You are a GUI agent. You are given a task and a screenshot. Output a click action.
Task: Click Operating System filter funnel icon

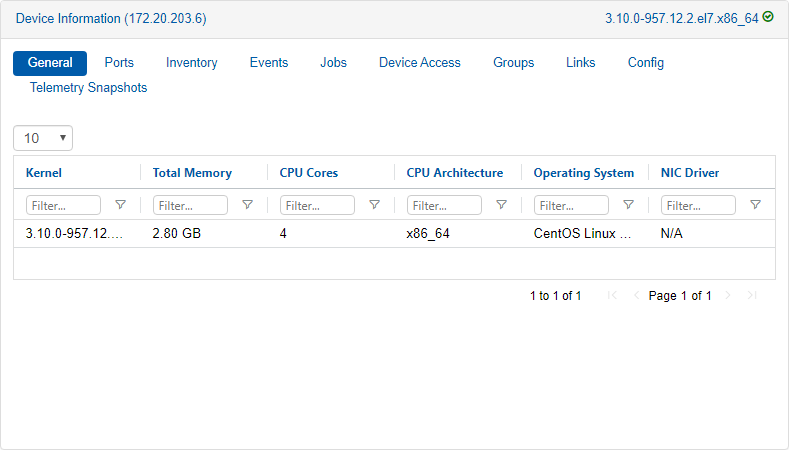(629, 205)
